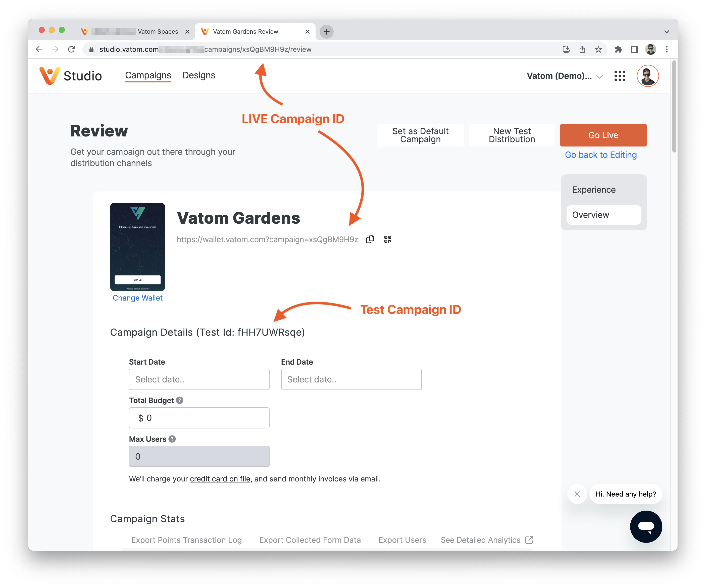The height and width of the screenshot is (588, 706).
Task: Open the apps grid menu
Action: click(620, 76)
